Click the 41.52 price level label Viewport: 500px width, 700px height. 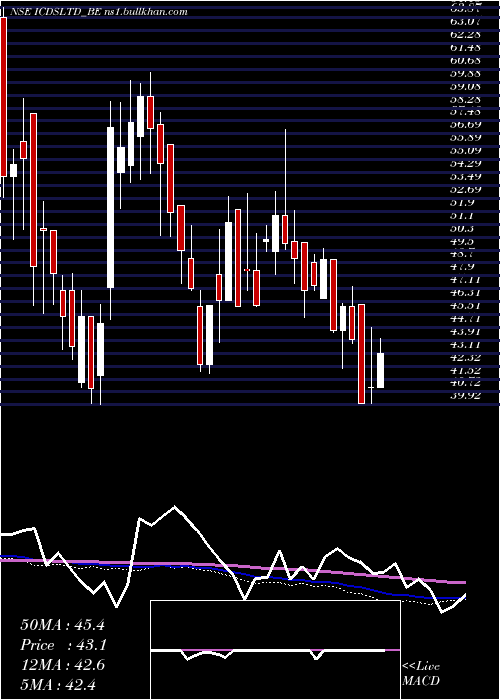point(467,370)
